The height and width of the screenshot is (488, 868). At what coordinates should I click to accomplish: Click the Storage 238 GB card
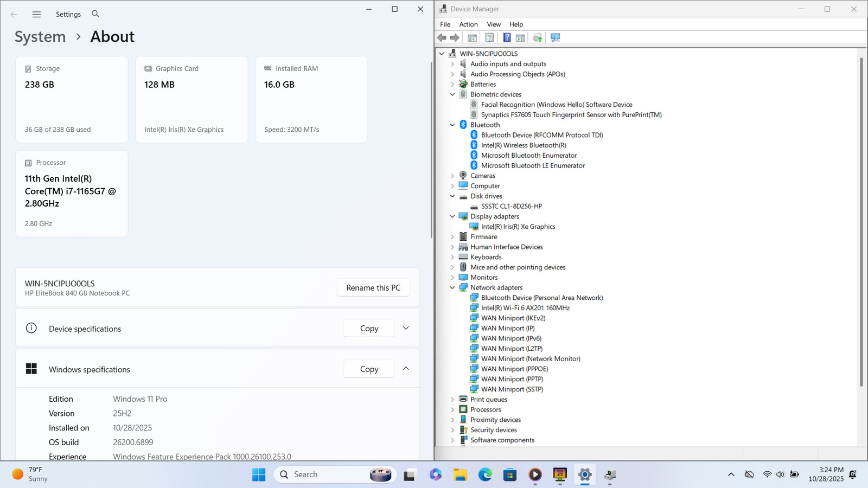pyautogui.click(x=72, y=100)
